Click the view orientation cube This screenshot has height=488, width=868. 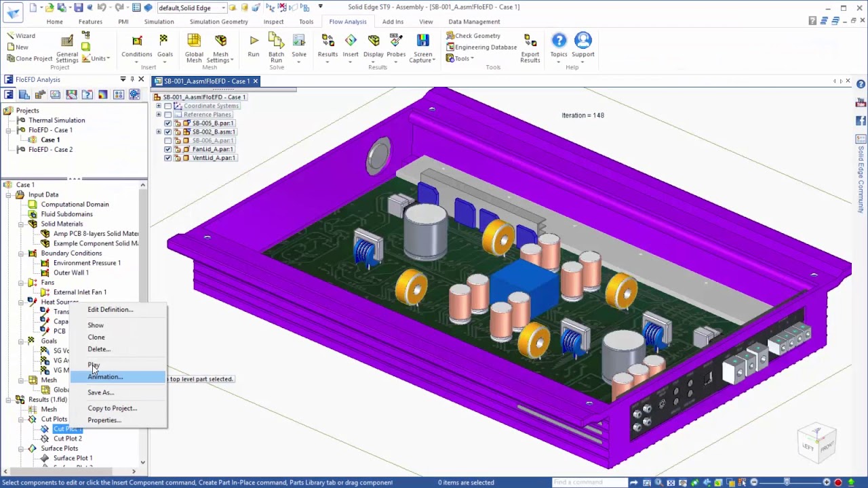pos(816,443)
